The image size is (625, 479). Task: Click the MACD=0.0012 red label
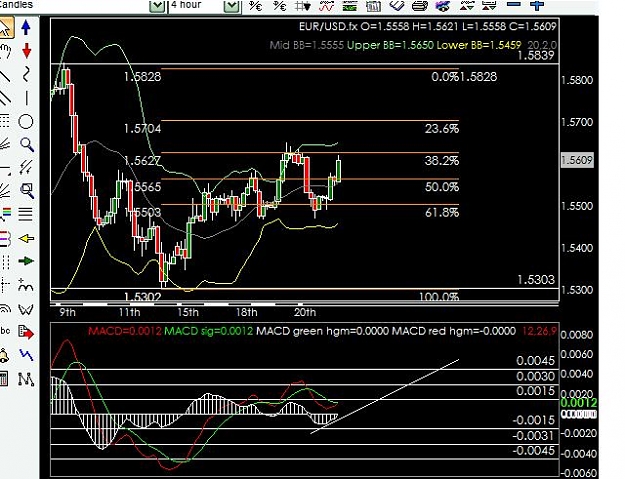click(125, 331)
